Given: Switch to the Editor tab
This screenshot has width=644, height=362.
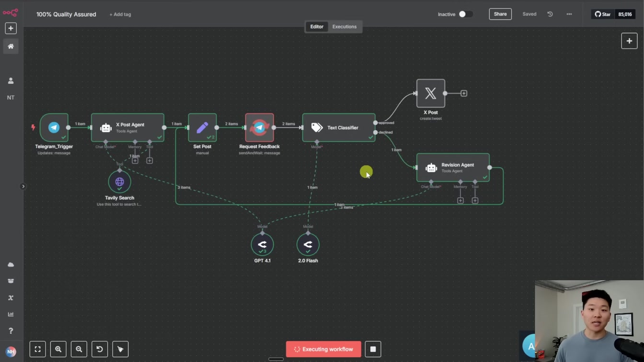Looking at the screenshot, I should tap(317, 27).
